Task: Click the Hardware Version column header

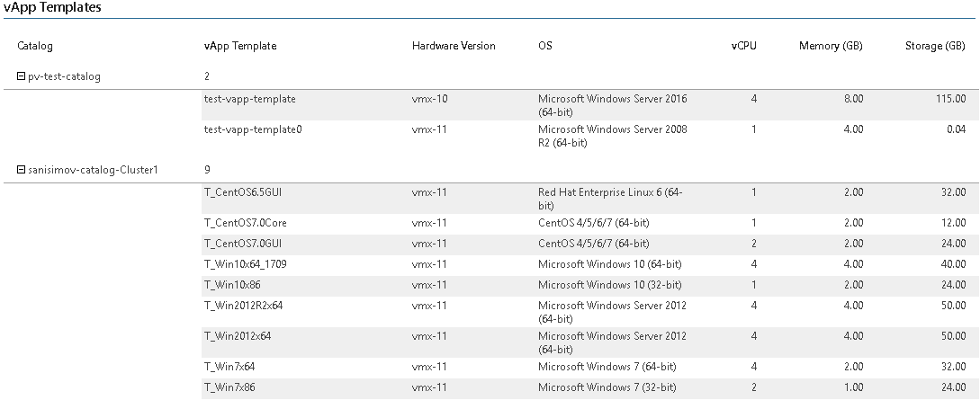Action: point(453,46)
